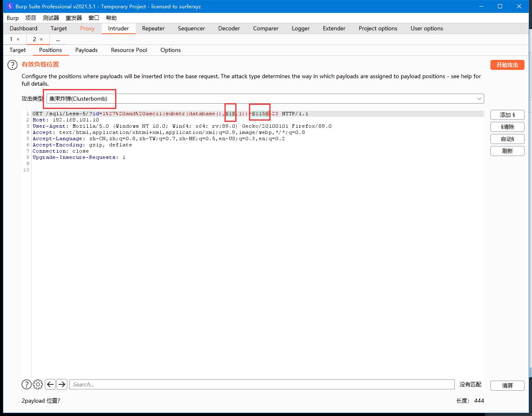Click the 添加 § button
The image size is (532, 416).
coord(507,115)
